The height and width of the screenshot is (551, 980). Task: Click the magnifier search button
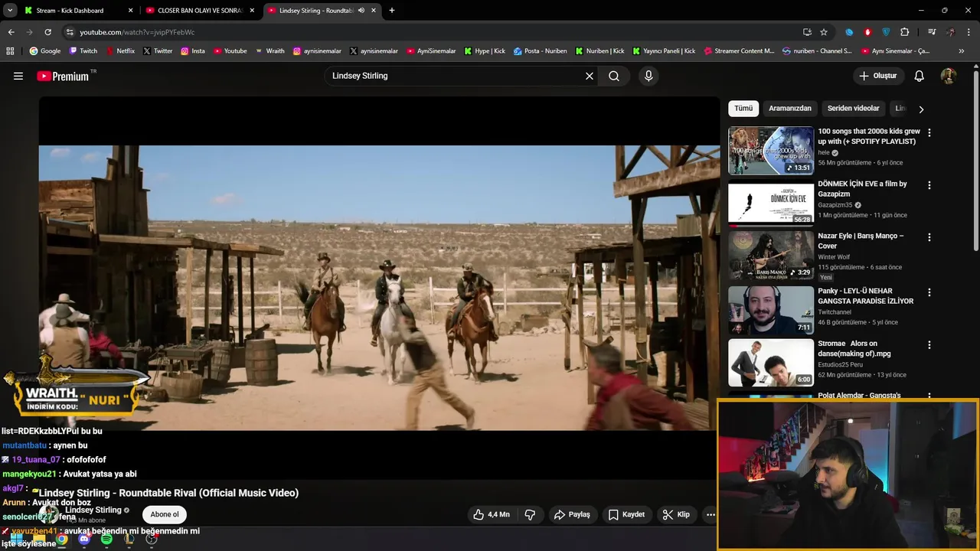(x=614, y=76)
